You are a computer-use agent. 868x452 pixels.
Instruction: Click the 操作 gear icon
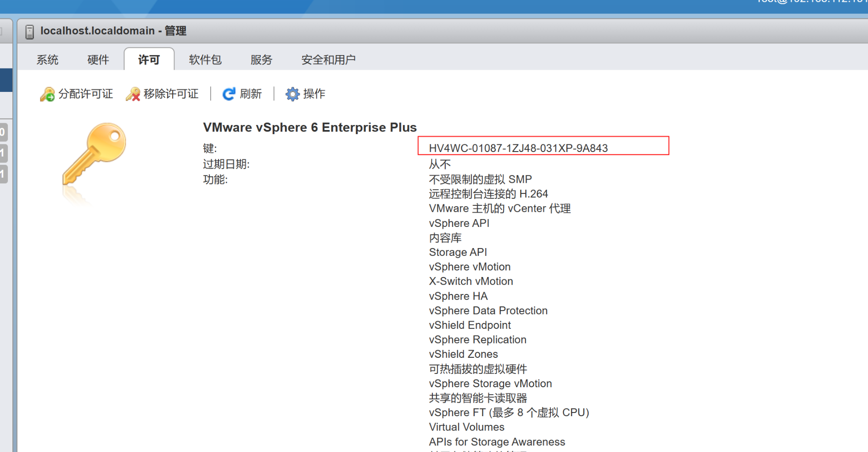pos(292,94)
